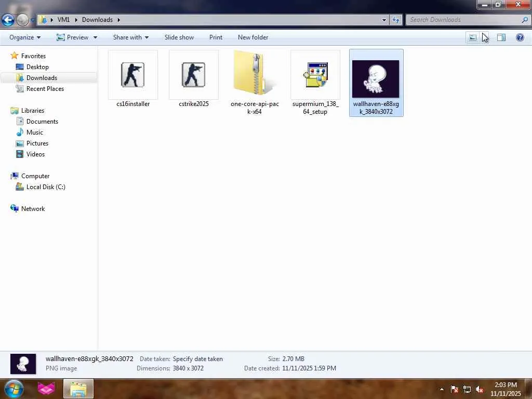
Task: Open the Pictures library
Action: pyautogui.click(x=37, y=143)
